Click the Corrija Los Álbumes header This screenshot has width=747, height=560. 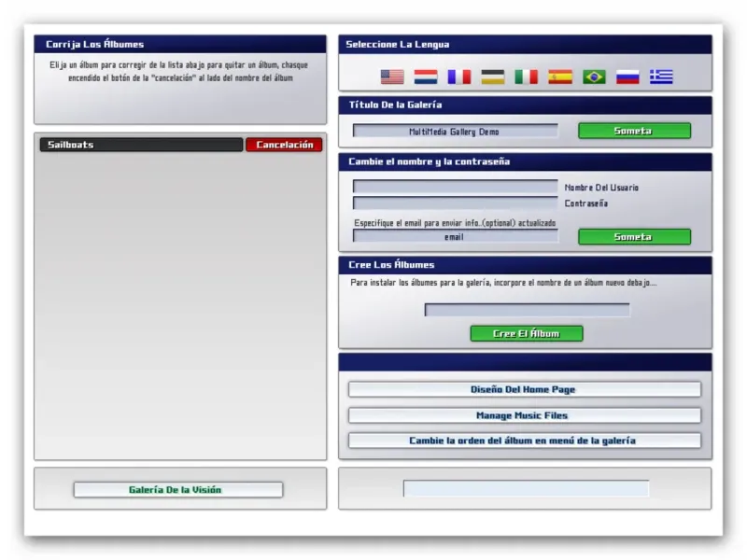pos(180,44)
